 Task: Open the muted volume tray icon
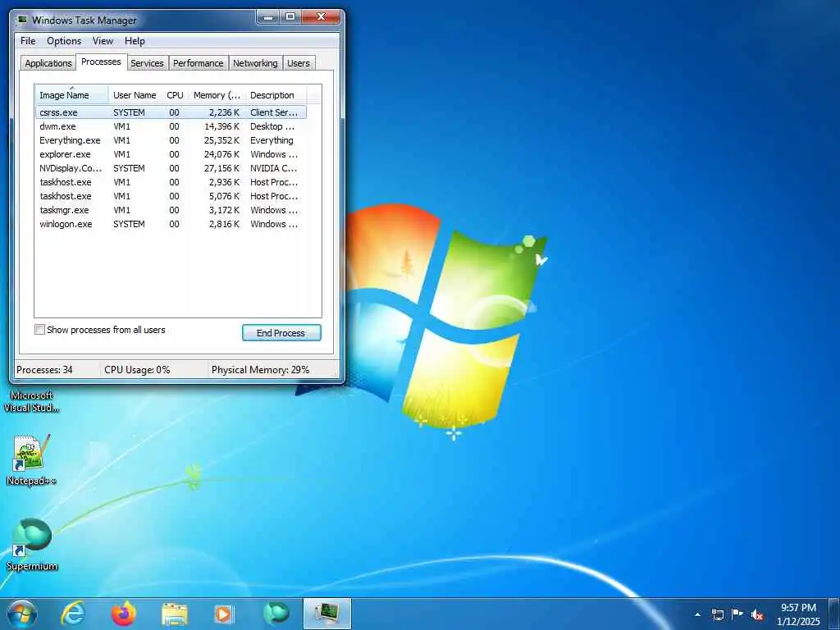pos(757,614)
